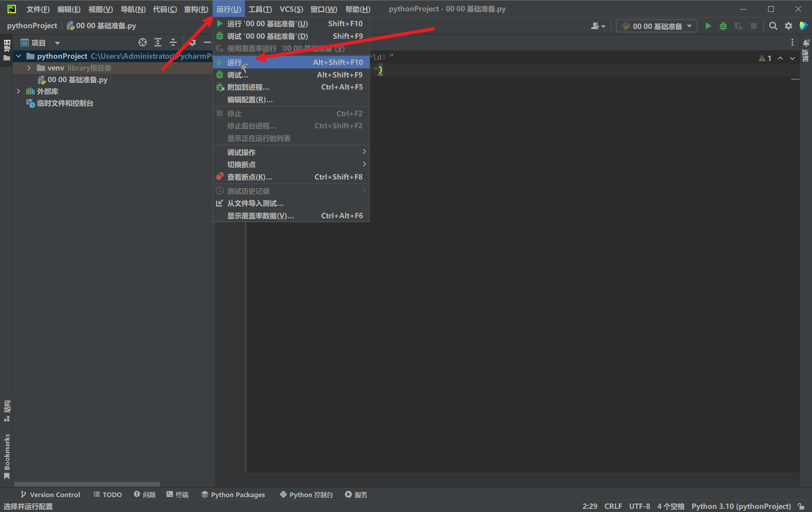Open Notifications bell in right sidebar

click(x=806, y=43)
